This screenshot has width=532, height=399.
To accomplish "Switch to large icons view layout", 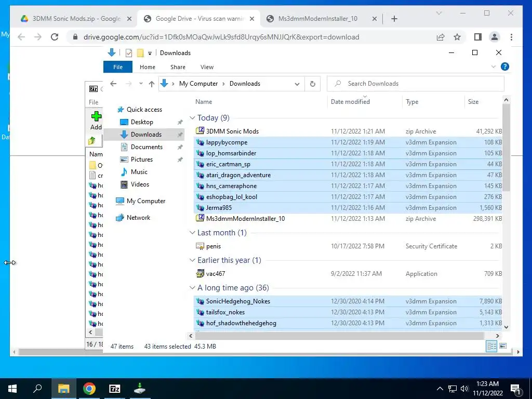I will 503,346.
